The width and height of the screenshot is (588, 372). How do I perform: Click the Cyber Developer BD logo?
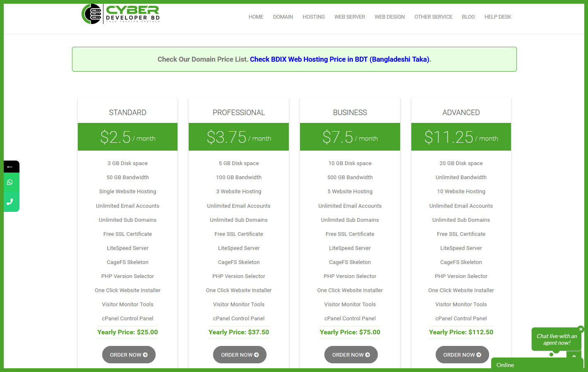pyautogui.click(x=120, y=14)
